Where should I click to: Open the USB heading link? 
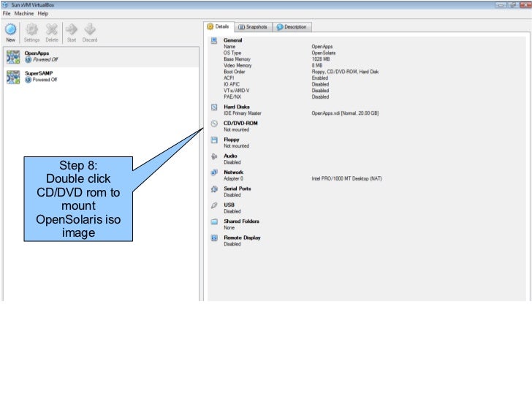tap(229, 205)
